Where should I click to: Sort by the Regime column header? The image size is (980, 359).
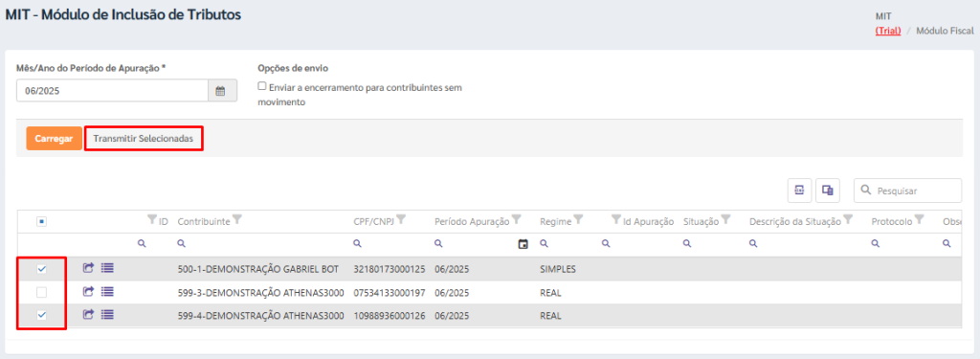point(555,221)
